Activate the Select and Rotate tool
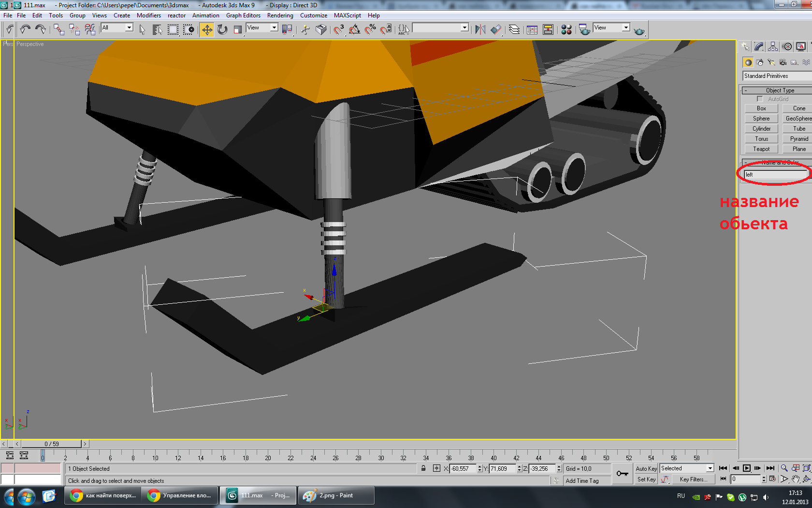The width and height of the screenshot is (812, 508). [x=222, y=30]
